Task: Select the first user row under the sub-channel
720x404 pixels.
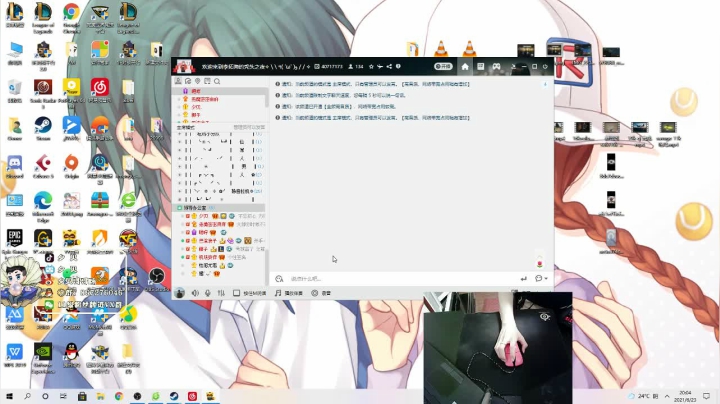Action: click(x=219, y=216)
